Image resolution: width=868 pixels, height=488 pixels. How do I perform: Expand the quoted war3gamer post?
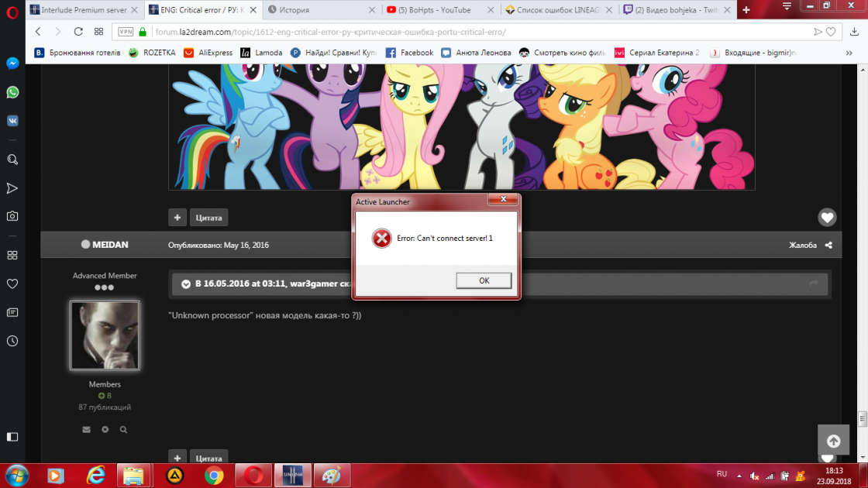point(186,284)
